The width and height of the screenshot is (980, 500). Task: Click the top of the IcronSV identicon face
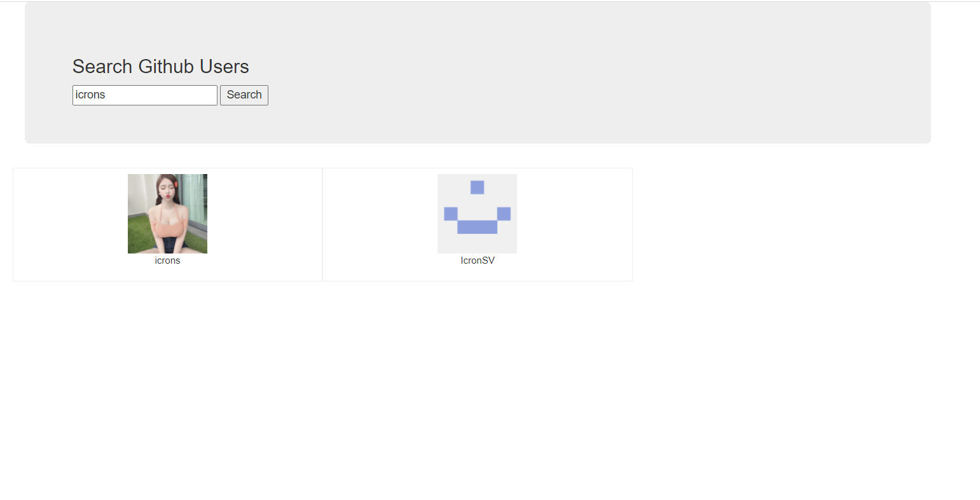coord(477,187)
